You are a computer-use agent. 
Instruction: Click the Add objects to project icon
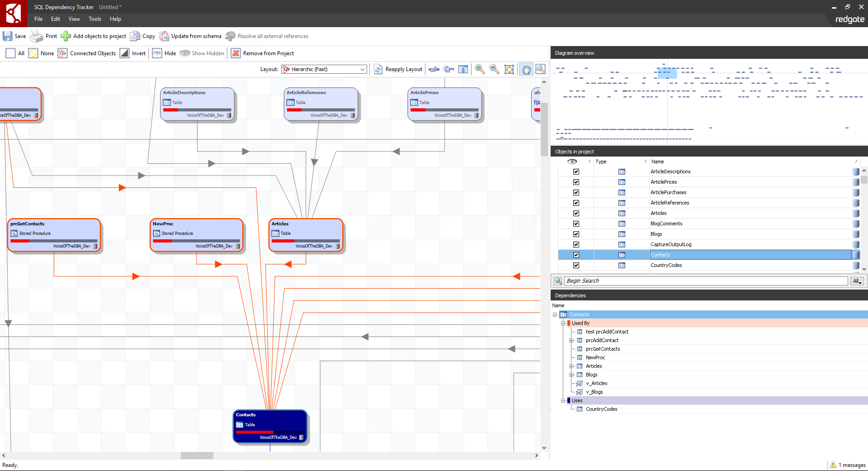tap(66, 36)
